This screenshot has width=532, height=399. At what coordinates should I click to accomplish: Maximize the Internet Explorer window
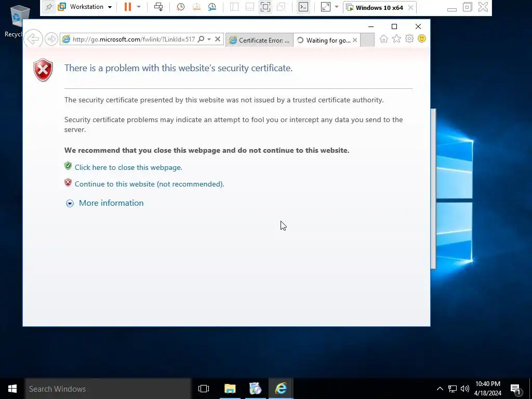[394, 26]
